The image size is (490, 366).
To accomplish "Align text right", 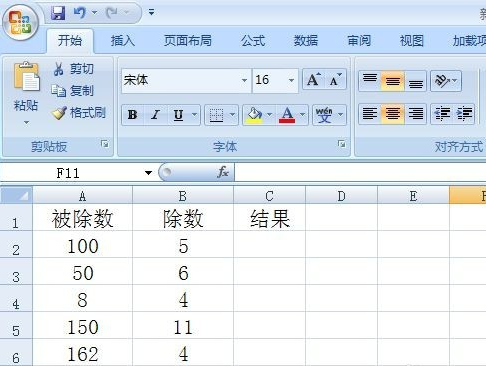I will tap(416, 114).
